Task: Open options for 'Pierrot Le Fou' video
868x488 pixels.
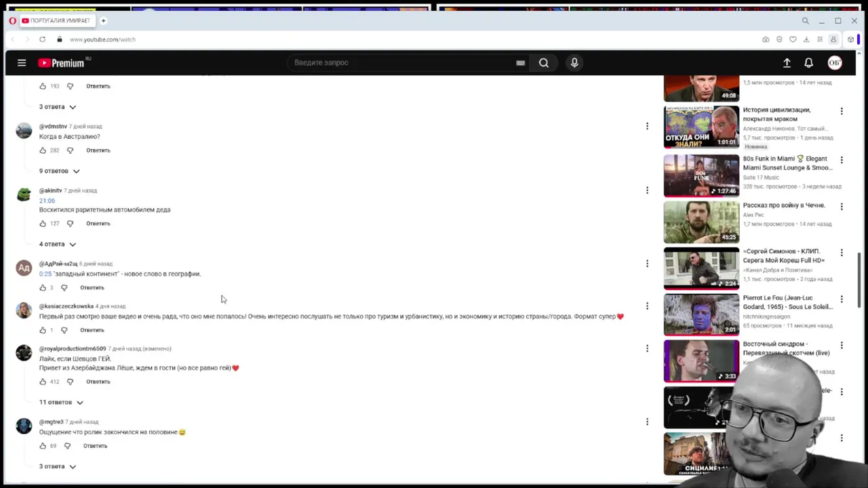Action: coord(842,299)
